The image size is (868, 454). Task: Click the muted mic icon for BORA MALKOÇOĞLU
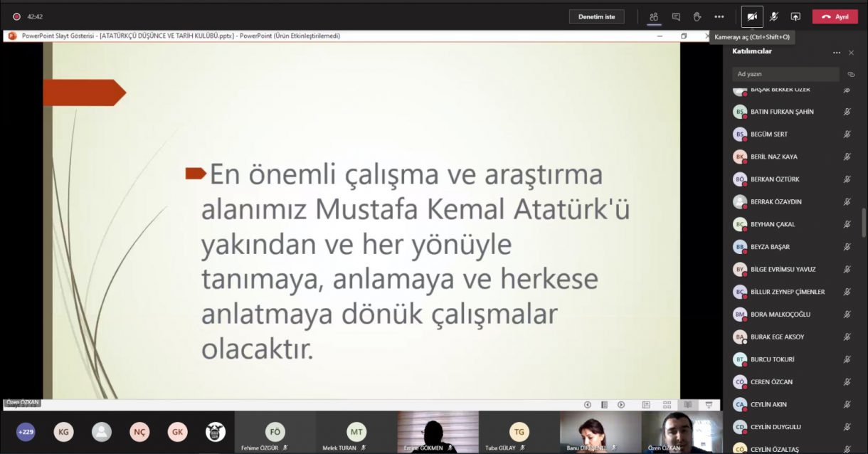coord(847,315)
